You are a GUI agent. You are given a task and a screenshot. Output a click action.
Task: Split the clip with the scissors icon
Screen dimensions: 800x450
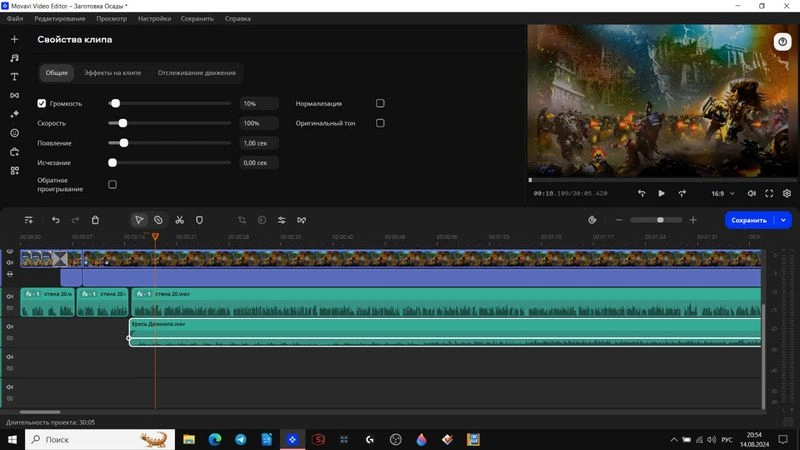[x=180, y=220]
